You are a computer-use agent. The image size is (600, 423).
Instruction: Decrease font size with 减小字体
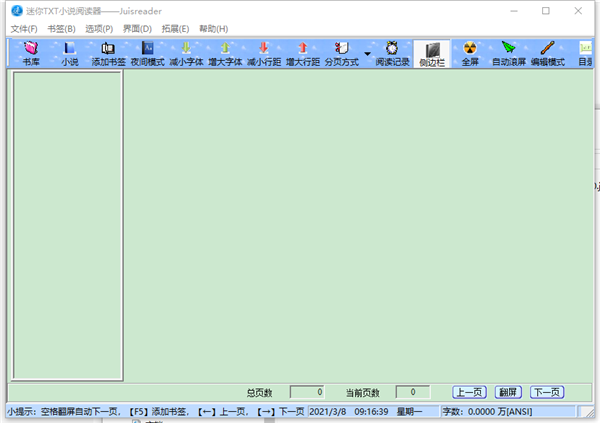tap(186, 54)
